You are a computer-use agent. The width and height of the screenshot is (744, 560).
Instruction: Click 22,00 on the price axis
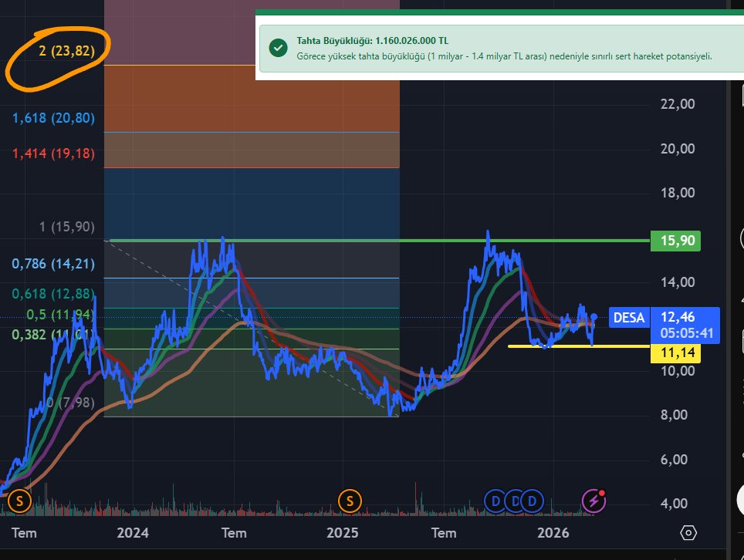tap(678, 104)
